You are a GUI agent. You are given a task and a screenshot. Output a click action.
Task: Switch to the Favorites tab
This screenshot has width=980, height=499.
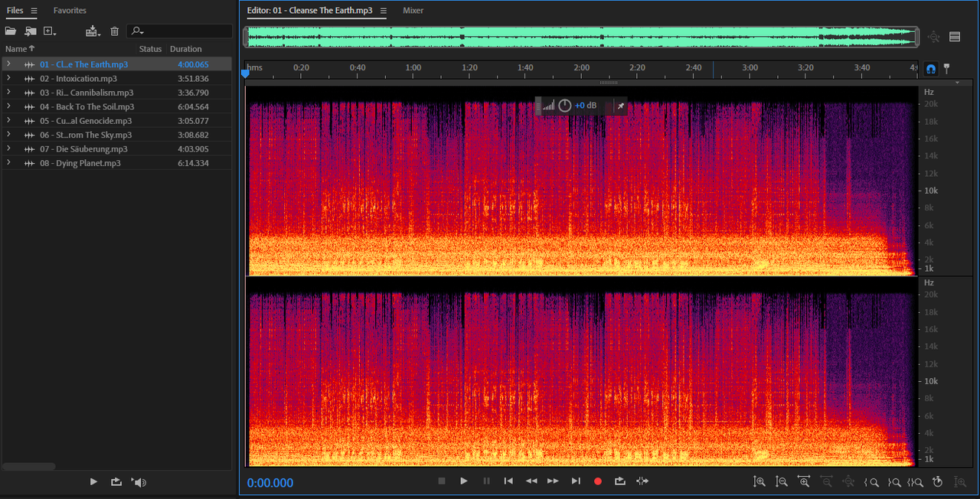[70, 11]
